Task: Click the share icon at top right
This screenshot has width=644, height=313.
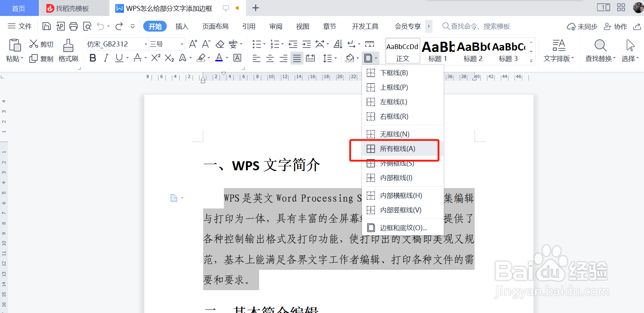Action: point(637,27)
